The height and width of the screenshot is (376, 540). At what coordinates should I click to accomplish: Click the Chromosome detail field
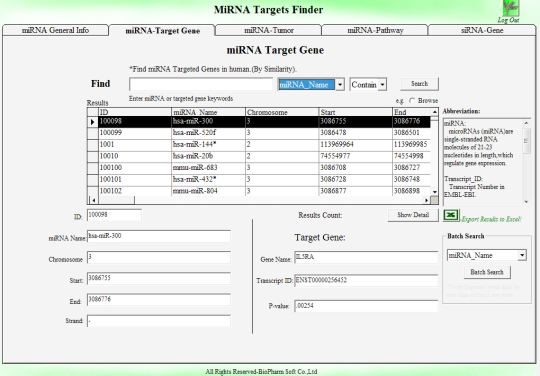pyautogui.click(x=159, y=257)
